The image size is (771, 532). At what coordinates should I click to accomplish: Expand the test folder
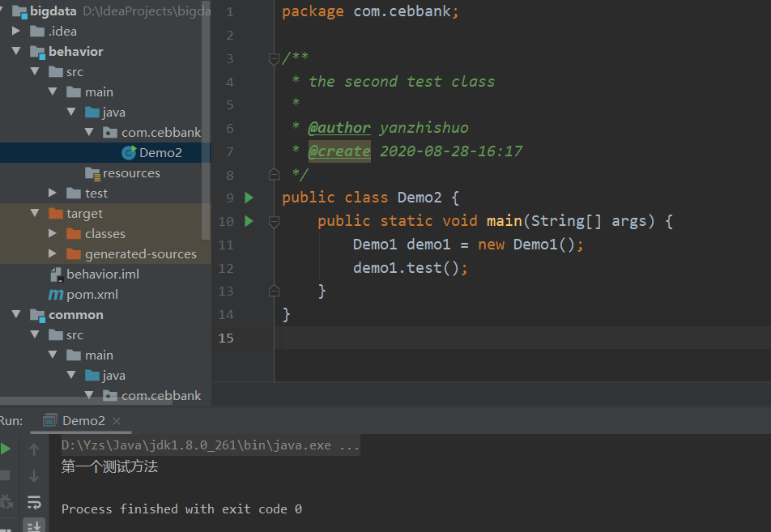[53, 193]
